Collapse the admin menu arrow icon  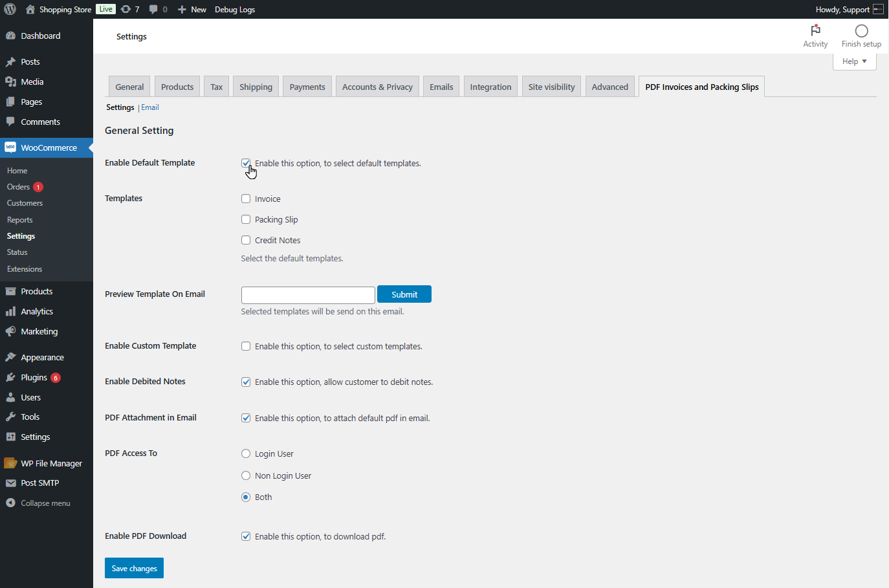pyautogui.click(x=10, y=503)
